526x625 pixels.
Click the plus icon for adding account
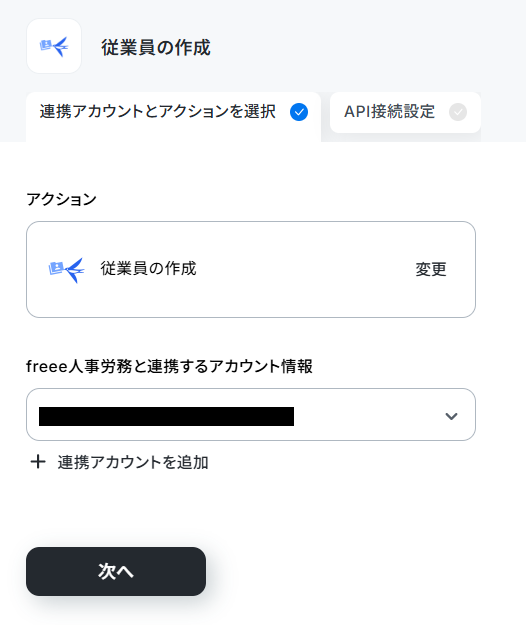coord(38,462)
